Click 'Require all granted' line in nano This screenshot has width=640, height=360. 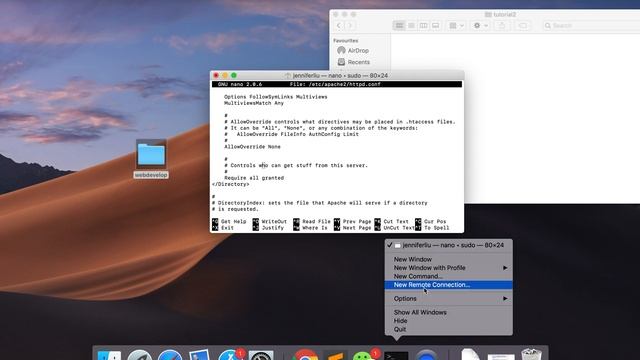pyautogui.click(x=254, y=178)
